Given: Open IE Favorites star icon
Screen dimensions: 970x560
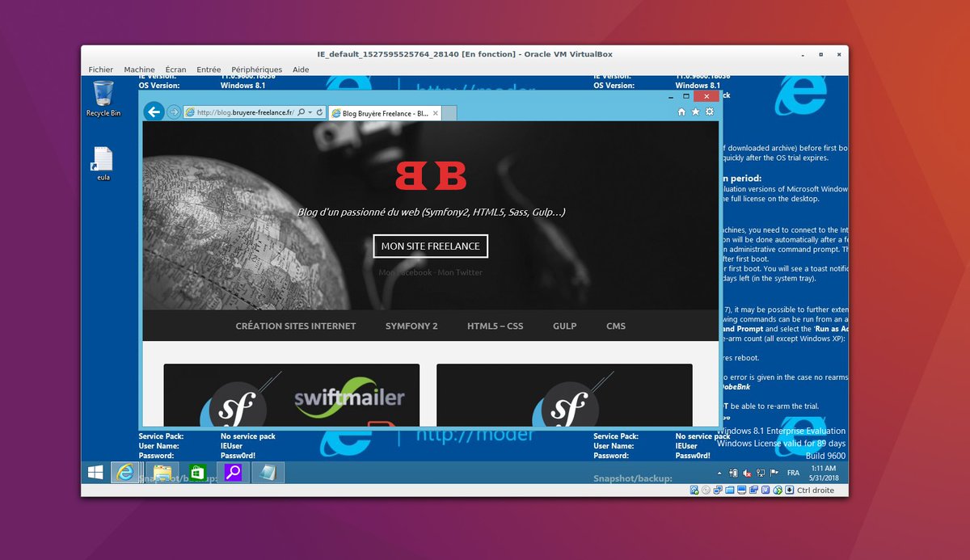Looking at the screenshot, I should click(x=695, y=112).
